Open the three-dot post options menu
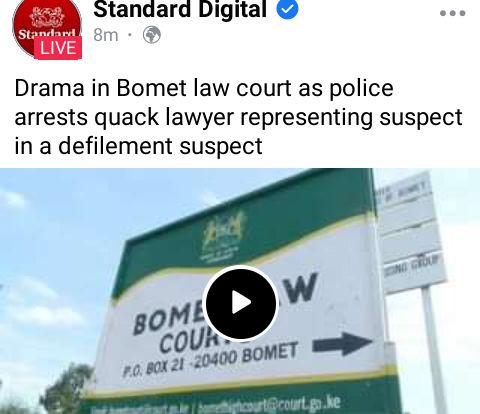 [452, 13]
